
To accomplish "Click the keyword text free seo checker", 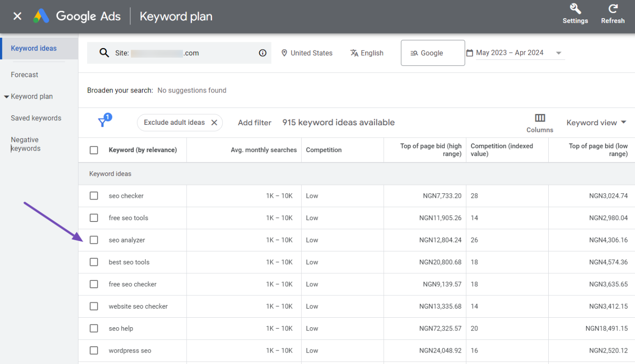I will (x=133, y=284).
